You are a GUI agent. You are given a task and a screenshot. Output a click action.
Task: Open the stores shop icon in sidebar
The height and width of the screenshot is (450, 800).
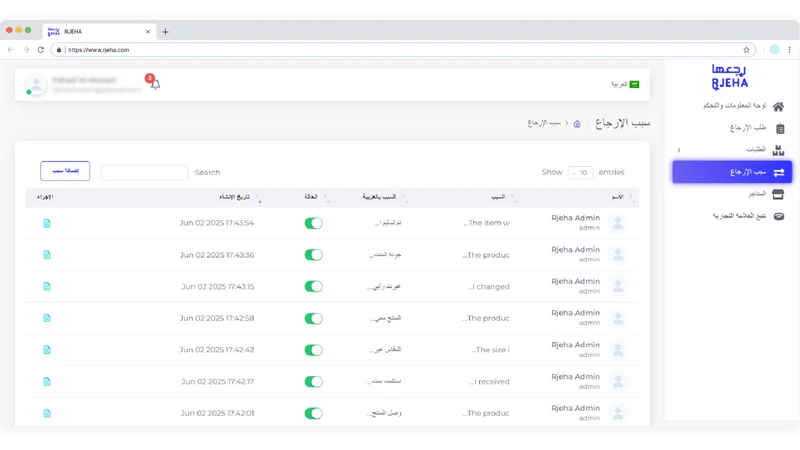(x=778, y=194)
